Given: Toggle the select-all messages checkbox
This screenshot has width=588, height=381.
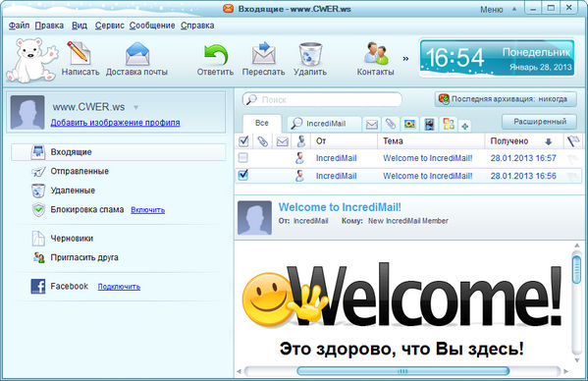Looking at the screenshot, I should tap(243, 141).
